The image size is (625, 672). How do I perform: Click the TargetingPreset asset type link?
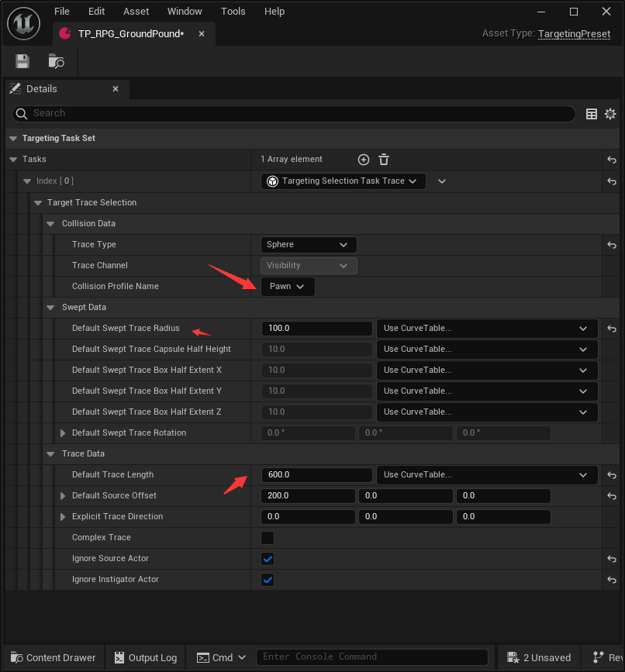574,33
